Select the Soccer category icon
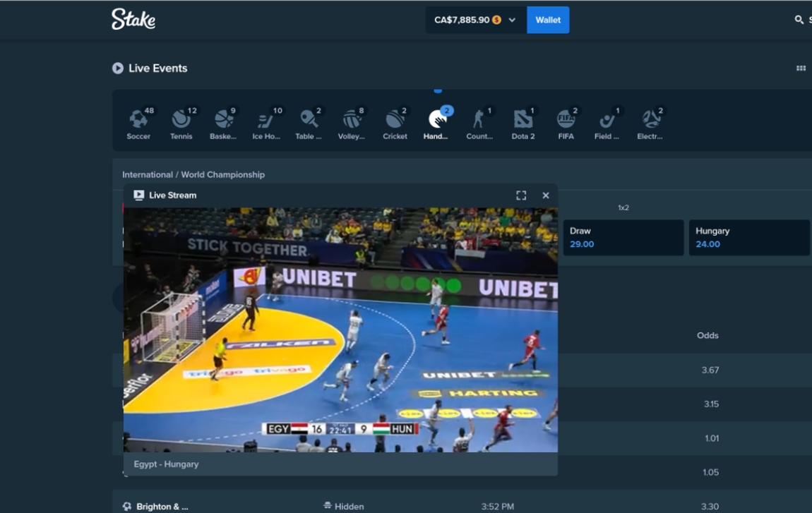812x513 pixels. click(x=138, y=120)
